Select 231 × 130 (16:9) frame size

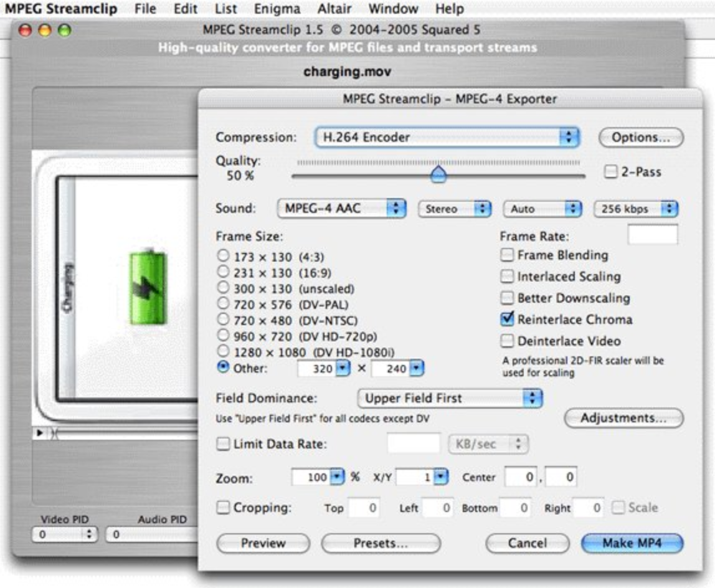(223, 272)
